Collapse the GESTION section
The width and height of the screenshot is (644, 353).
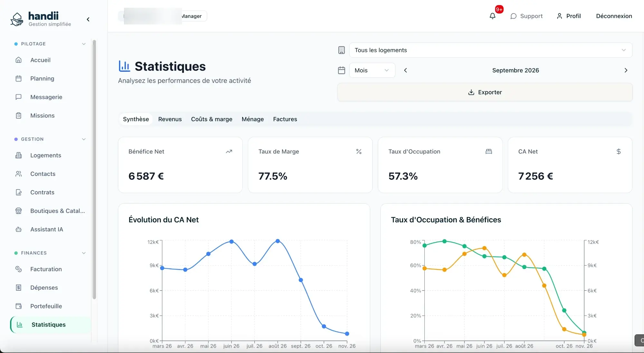84,139
